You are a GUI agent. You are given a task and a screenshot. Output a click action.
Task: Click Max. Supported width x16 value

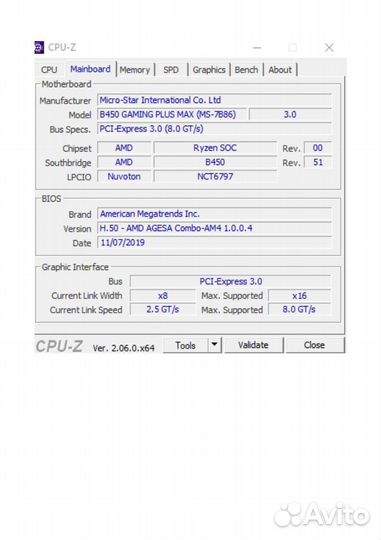[x=299, y=295]
